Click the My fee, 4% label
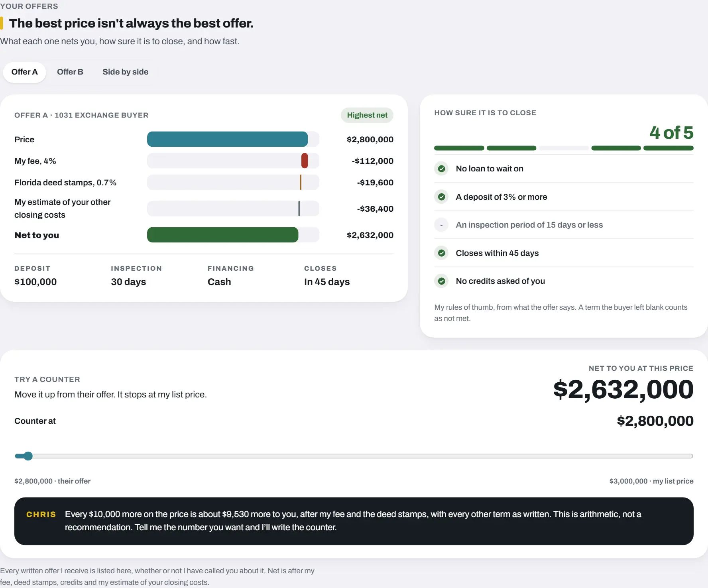The height and width of the screenshot is (588, 708). coord(35,161)
